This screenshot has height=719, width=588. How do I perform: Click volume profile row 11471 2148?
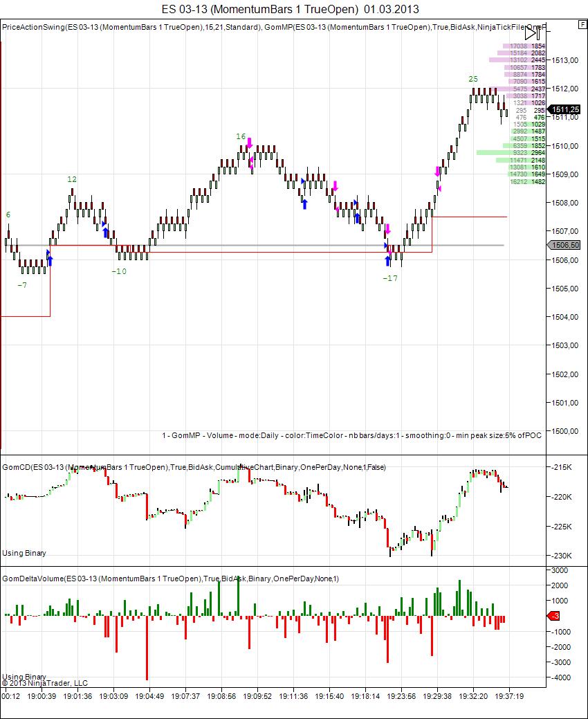click(x=521, y=160)
